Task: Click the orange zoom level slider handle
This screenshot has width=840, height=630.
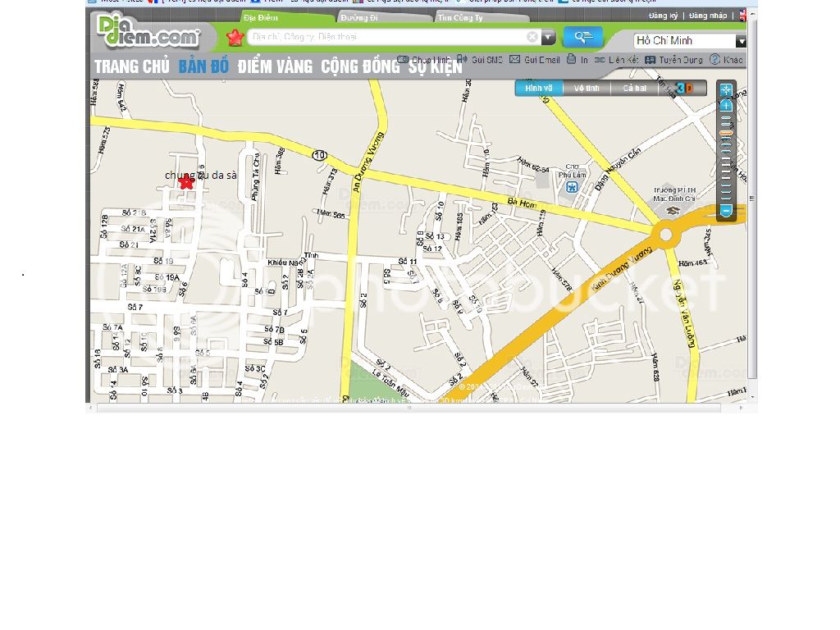Action: 726,133
